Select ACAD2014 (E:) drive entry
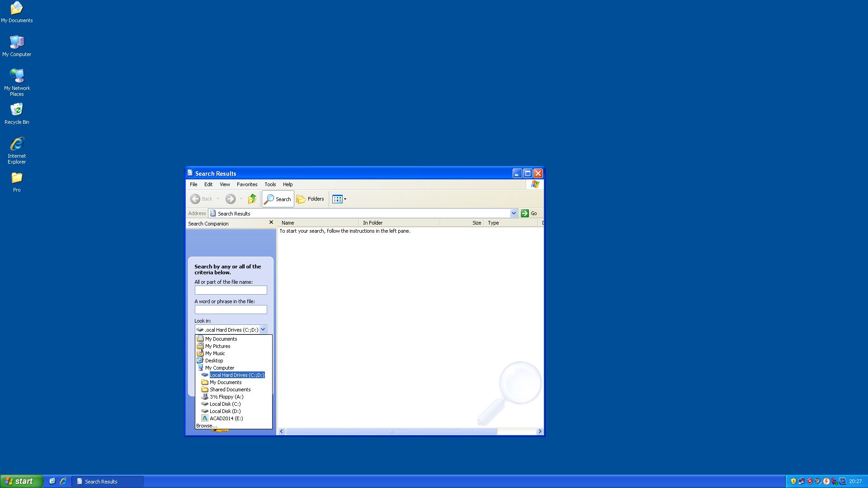 (x=226, y=418)
